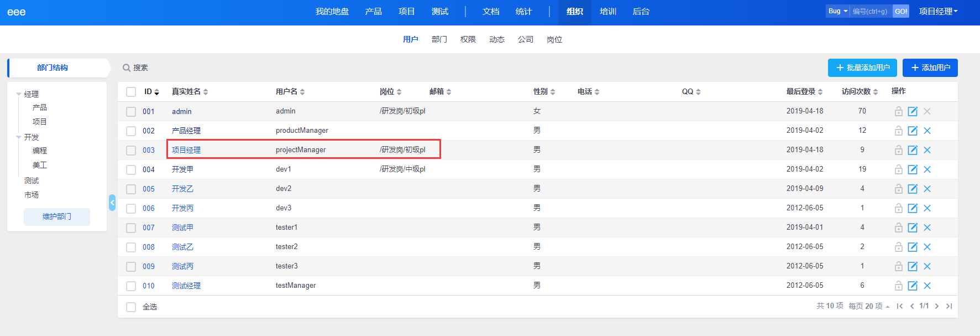Image resolution: width=980 pixels, height=336 pixels.
Task: Collapse the department sidebar arrow handle
Action: [x=112, y=203]
